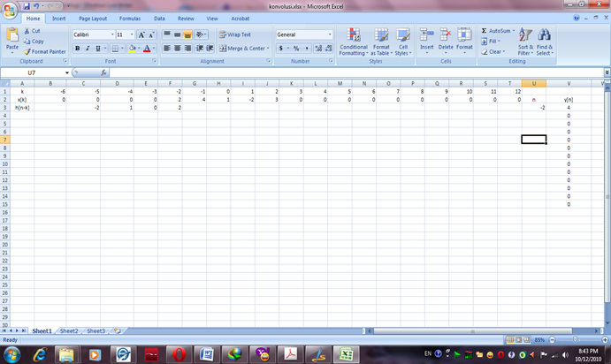This screenshot has height=364, width=611.
Task: Paste clipboard contents
Action: (x=12, y=41)
